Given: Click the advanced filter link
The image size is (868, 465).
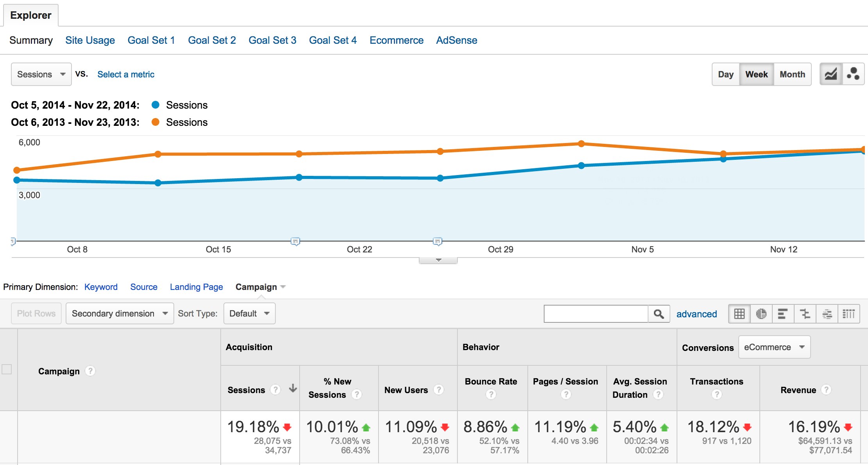Looking at the screenshot, I should coord(696,314).
